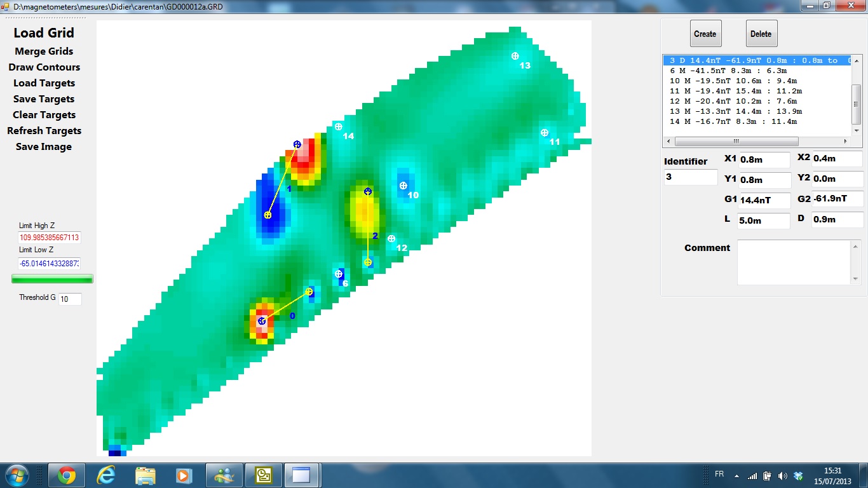Open the Windows Start menu
The image size is (868, 488).
pos(16,475)
